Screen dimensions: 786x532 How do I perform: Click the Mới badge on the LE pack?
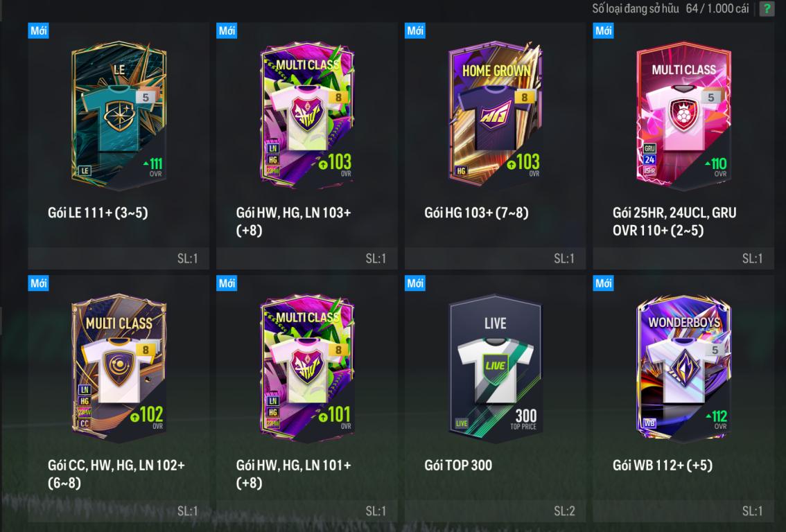(x=38, y=30)
